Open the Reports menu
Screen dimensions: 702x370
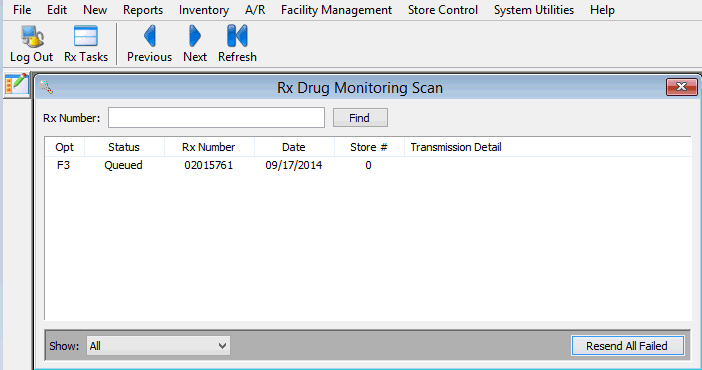click(x=143, y=10)
